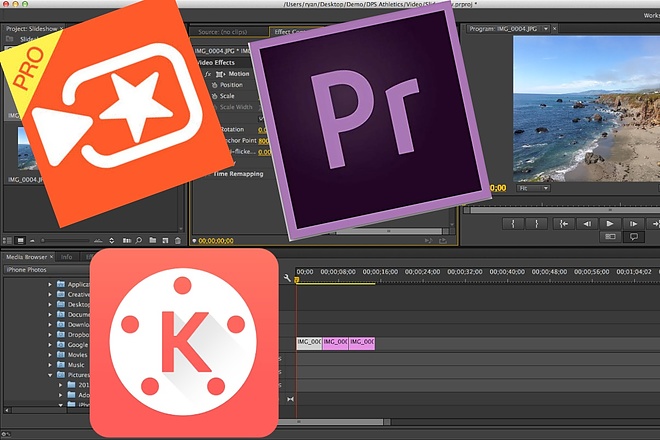Viewport: 660px width, 440px height.
Task: Click Clear trash icon in Project panel
Action: click(178, 240)
